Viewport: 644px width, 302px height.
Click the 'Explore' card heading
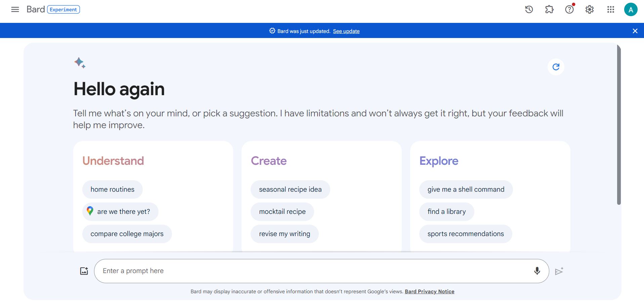(x=439, y=161)
